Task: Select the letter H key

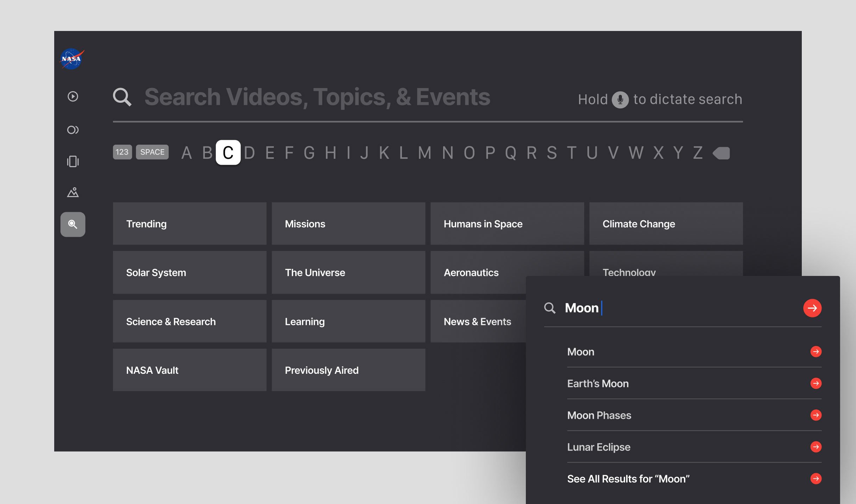Action: tap(331, 153)
